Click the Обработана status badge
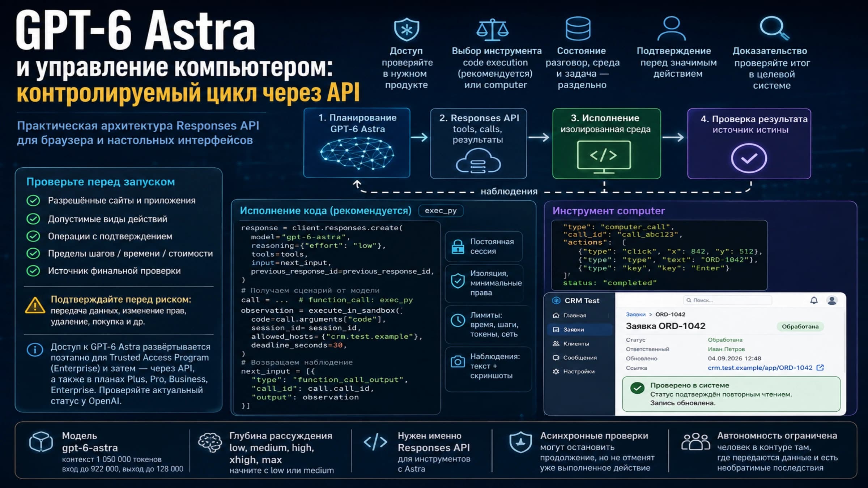This screenshot has height=488, width=868. tap(800, 326)
